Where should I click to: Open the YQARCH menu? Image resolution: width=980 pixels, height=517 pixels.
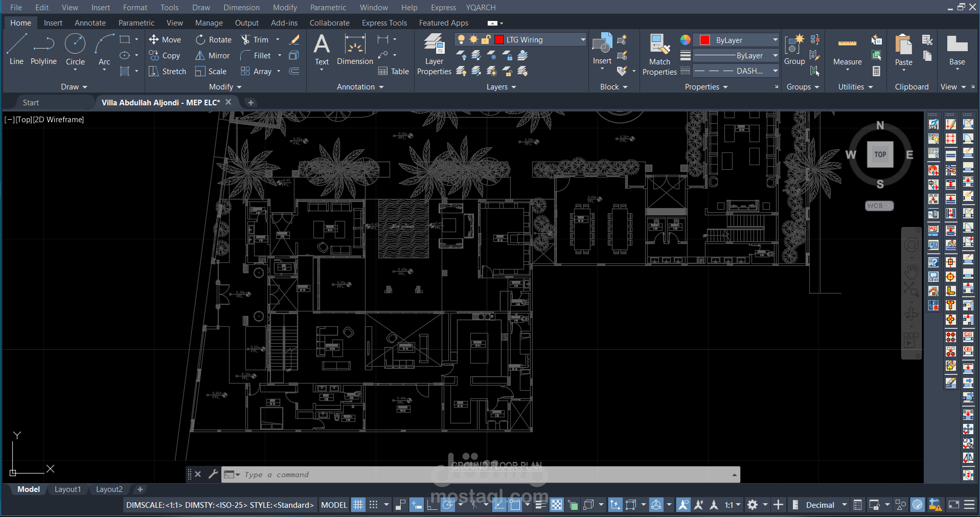[481, 7]
